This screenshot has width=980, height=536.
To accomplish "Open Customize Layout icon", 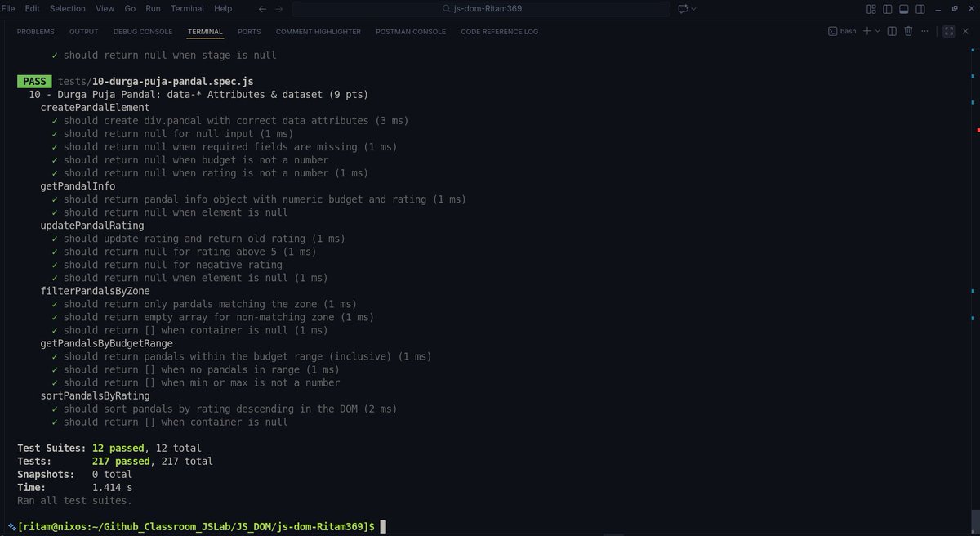I will click(x=871, y=8).
